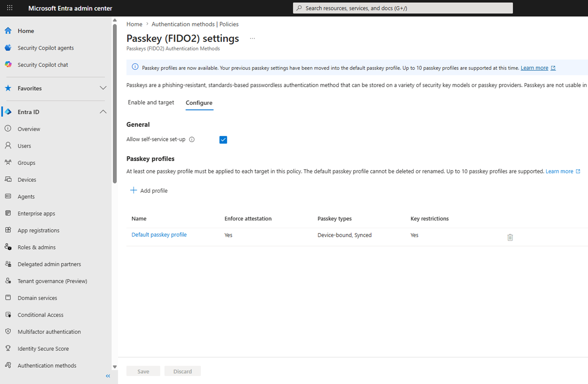Click the search resources input field
This screenshot has height=384, width=588.
pos(403,8)
